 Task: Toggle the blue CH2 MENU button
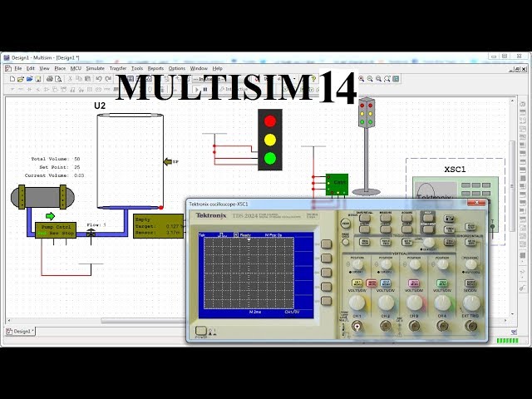coord(386,283)
